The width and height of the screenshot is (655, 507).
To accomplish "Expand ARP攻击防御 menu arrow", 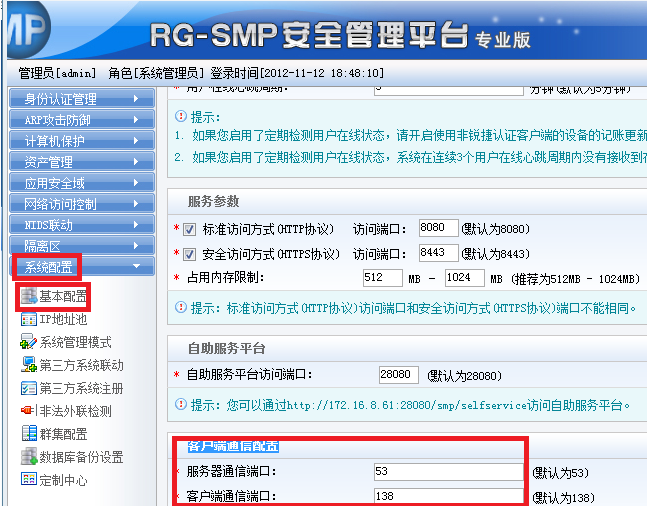I will click(x=135, y=119).
